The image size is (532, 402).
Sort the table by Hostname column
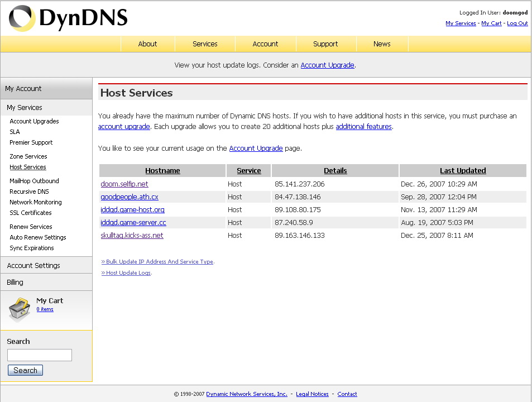(x=162, y=171)
